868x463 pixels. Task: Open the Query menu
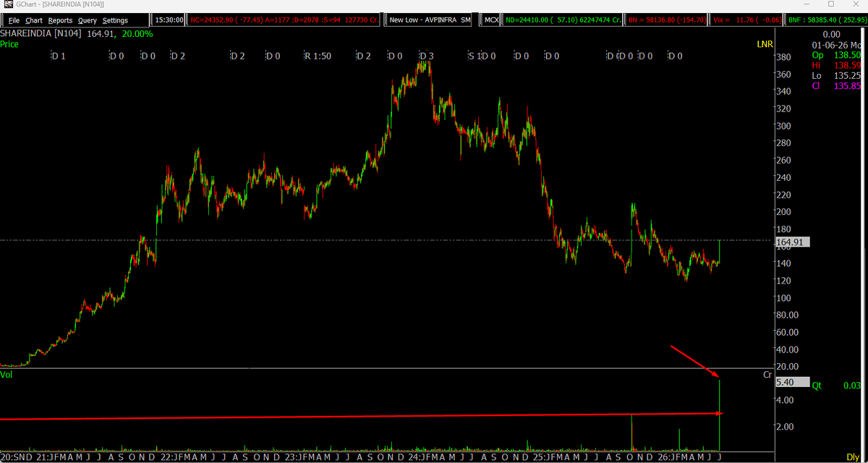click(x=88, y=20)
